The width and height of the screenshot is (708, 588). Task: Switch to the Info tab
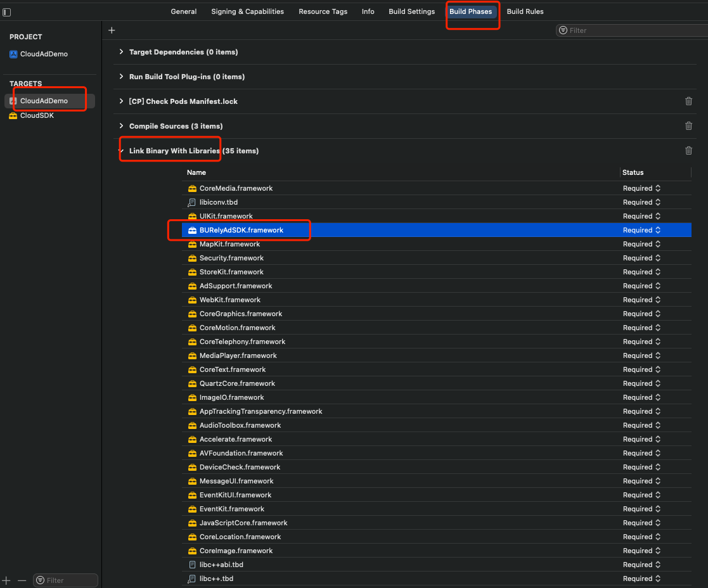click(368, 12)
